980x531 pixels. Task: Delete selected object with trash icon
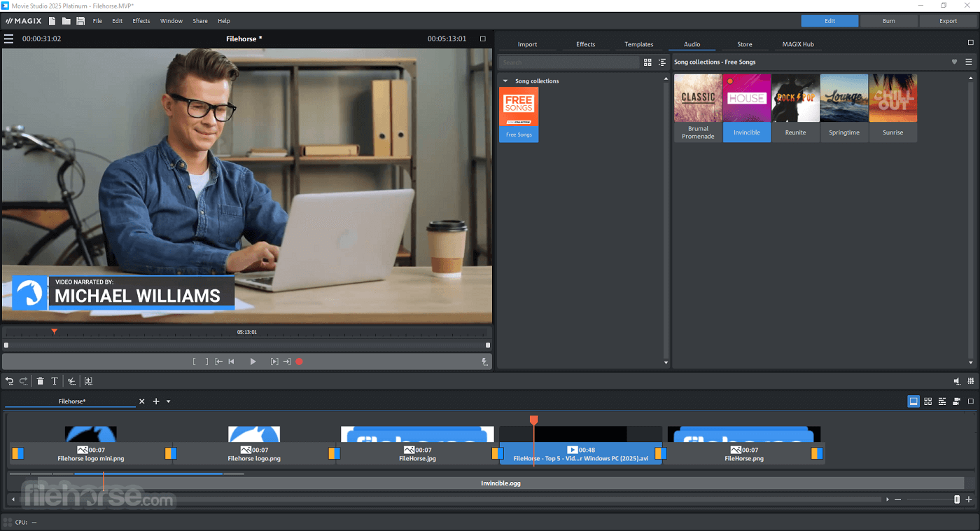click(41, 381)
